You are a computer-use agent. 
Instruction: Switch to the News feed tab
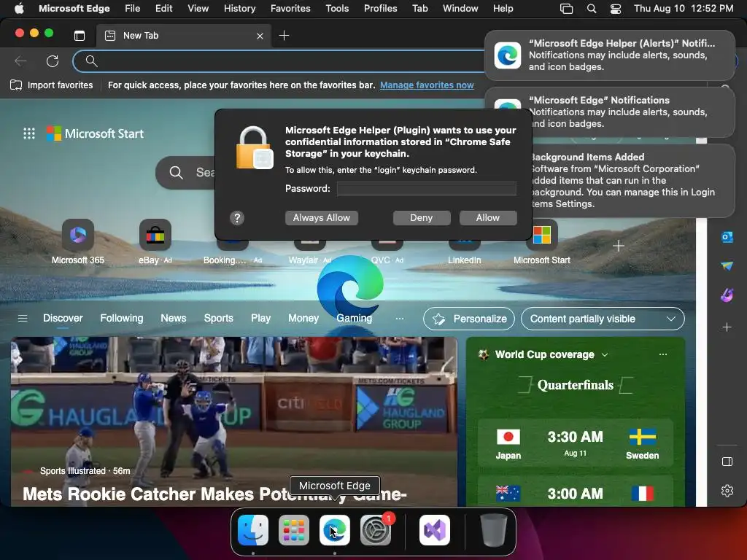click(174, 318)
